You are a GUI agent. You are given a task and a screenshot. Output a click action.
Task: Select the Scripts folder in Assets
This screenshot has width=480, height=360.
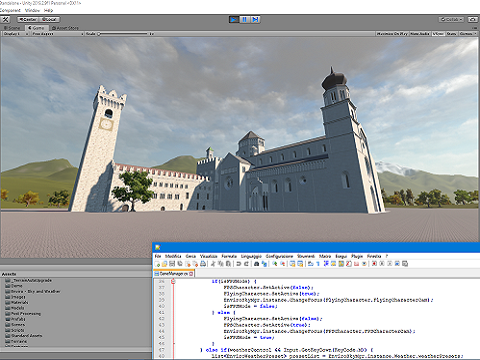point(15,330)
